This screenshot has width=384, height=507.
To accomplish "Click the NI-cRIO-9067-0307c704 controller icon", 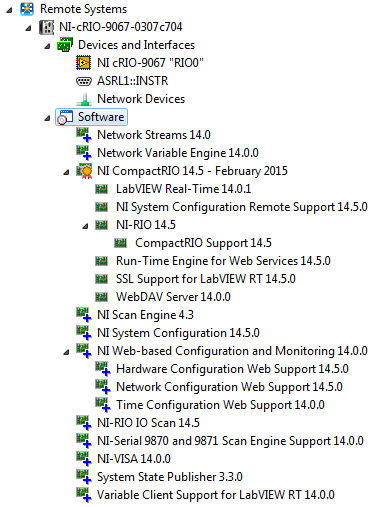I will [46, 27].
